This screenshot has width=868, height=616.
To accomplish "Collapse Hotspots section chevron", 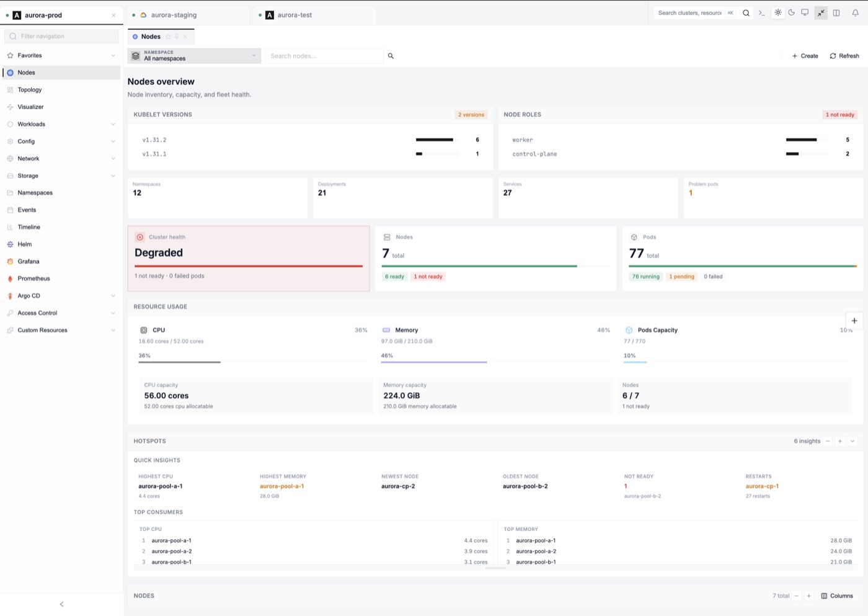I will point(852,441).
